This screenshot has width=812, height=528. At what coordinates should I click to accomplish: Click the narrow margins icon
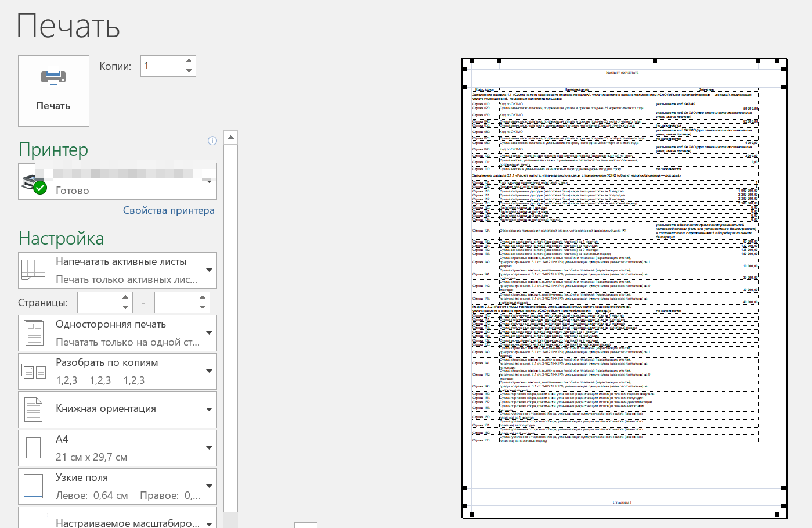click(34, 486)
